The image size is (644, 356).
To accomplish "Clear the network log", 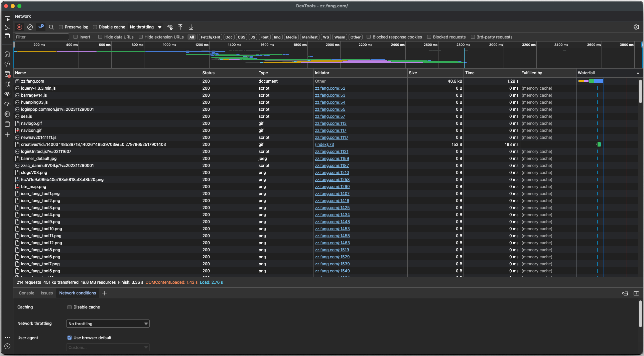I will pyautogui.click(x=30, y=27).
